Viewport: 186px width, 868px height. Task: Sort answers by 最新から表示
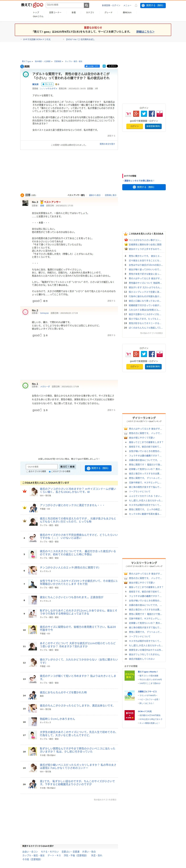[x=95, y=195]
